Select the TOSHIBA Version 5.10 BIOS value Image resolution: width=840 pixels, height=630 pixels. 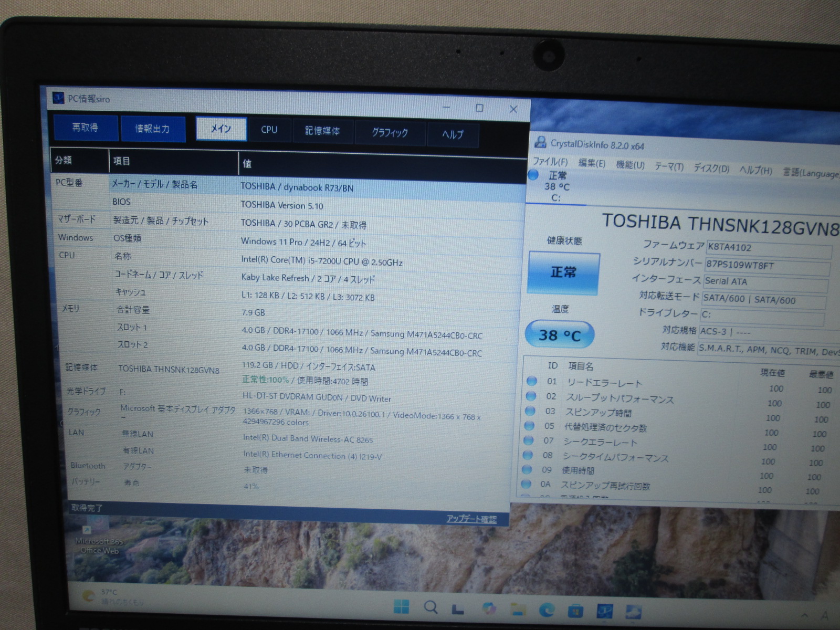tap(282, 205)
